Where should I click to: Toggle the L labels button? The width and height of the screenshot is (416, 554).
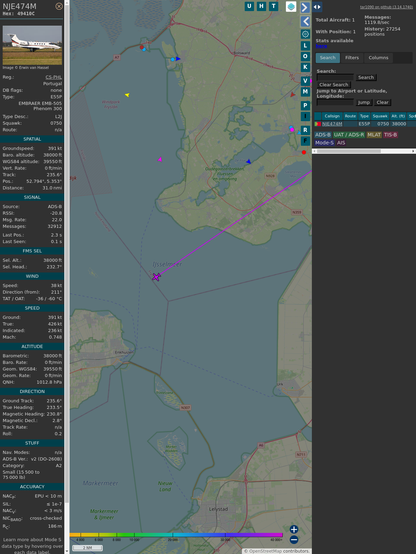tap(305, 46)
